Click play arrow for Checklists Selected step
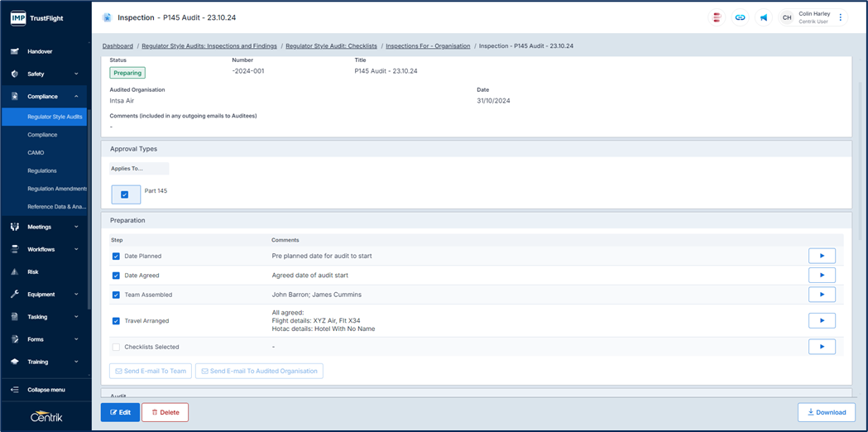Screen dimensions: 868x432 coord(821,347)
